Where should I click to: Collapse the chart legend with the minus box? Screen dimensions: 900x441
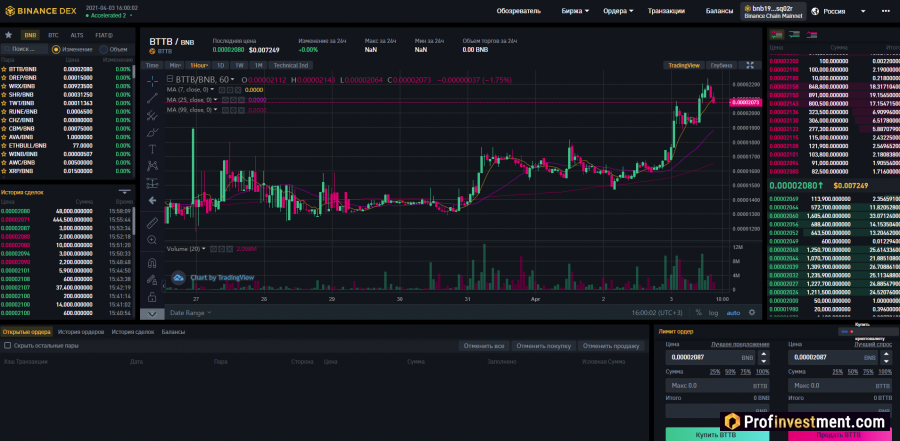169,80
